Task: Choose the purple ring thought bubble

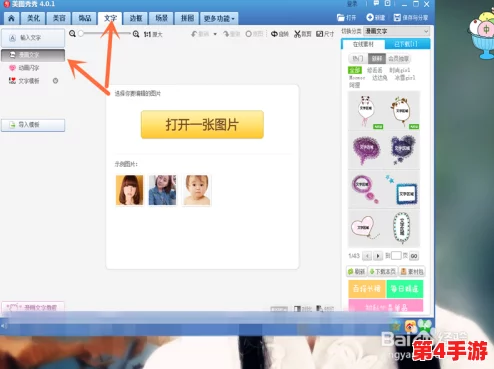Action: (366, 189)
